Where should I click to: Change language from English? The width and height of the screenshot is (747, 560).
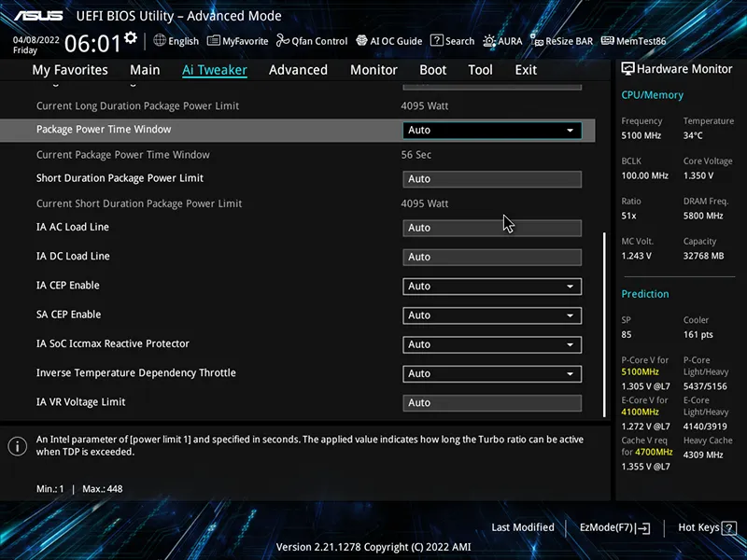click(183, 41)
